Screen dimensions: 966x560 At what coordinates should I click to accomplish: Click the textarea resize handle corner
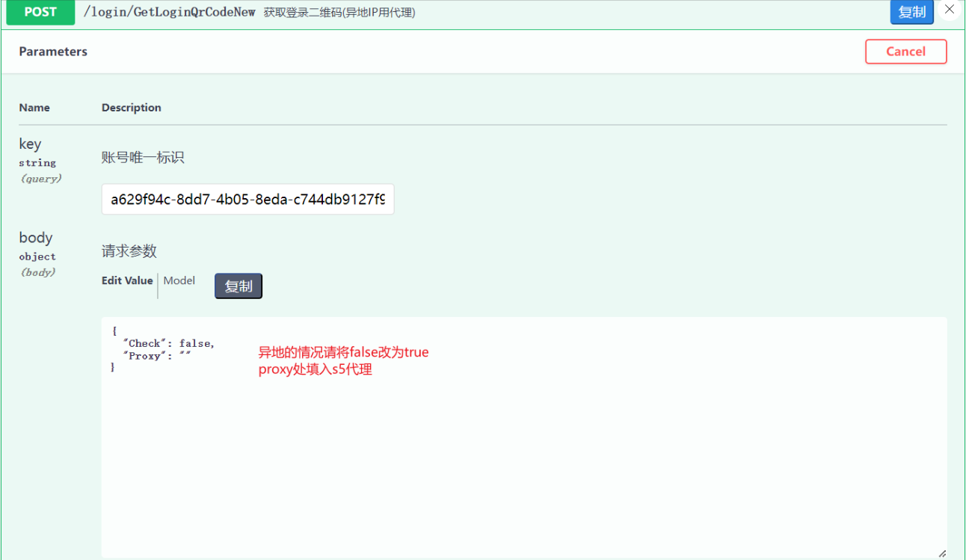click(x=941, y=553)
